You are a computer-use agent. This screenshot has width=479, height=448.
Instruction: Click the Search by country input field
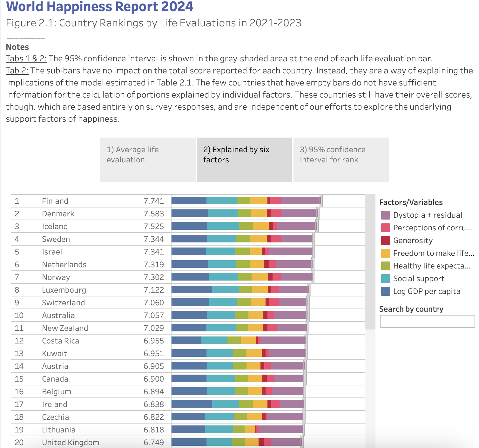click(x=427, y=321)
